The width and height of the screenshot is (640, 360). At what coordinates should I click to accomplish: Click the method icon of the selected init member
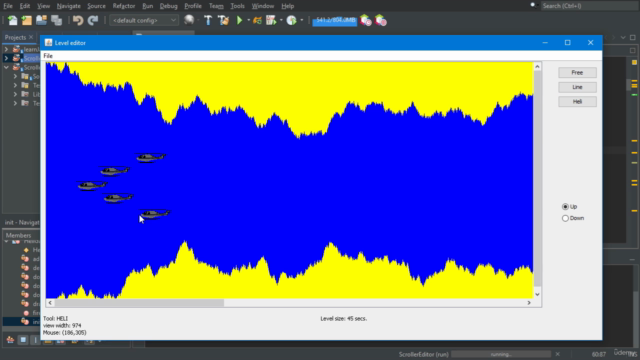(x=25, y=322)
